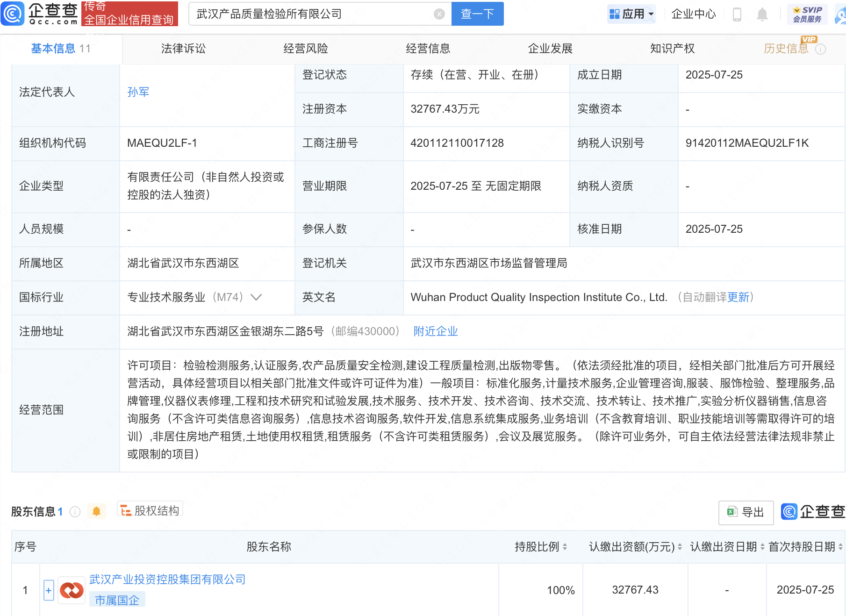Select organization code MAEQU2LF-1
Image resolution: width=846 pixels, height=616 pixels.
click(x=162, y=143)
